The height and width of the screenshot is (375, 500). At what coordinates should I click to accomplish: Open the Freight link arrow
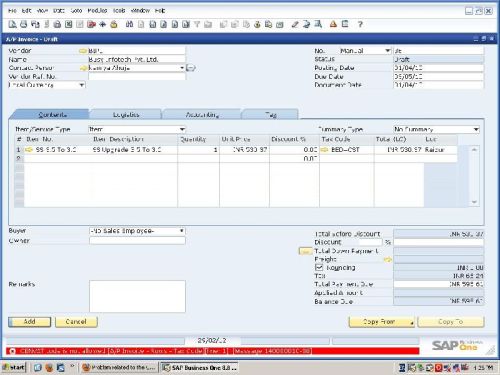[388, 259]
